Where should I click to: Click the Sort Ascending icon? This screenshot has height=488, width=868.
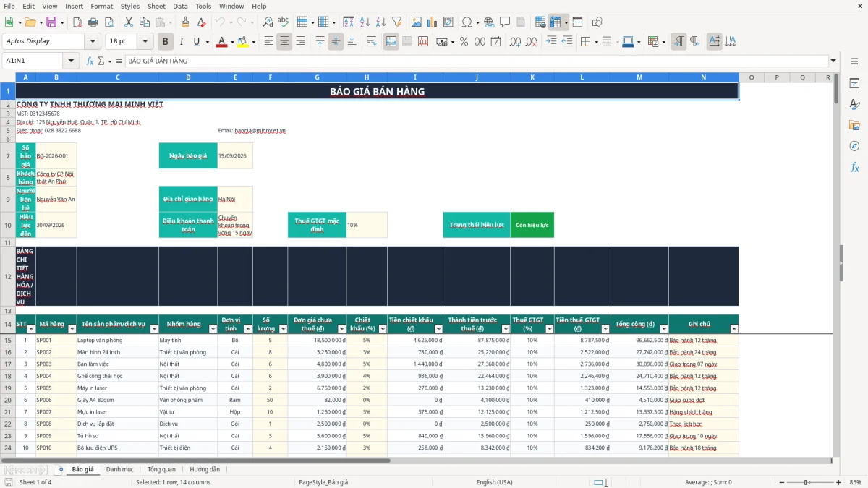click(365, 22)
